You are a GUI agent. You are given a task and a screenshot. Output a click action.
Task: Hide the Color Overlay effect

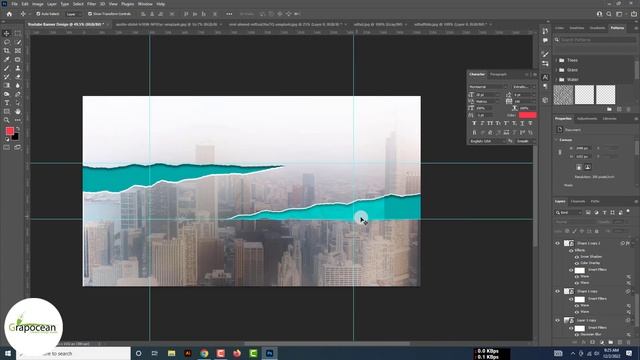click(577, 263)
